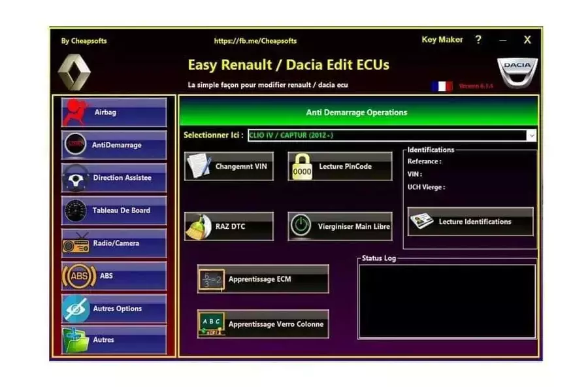The image size is (588, 389).
Task: Click the broom icon on RAZ DTC
Action: [199, 227]
